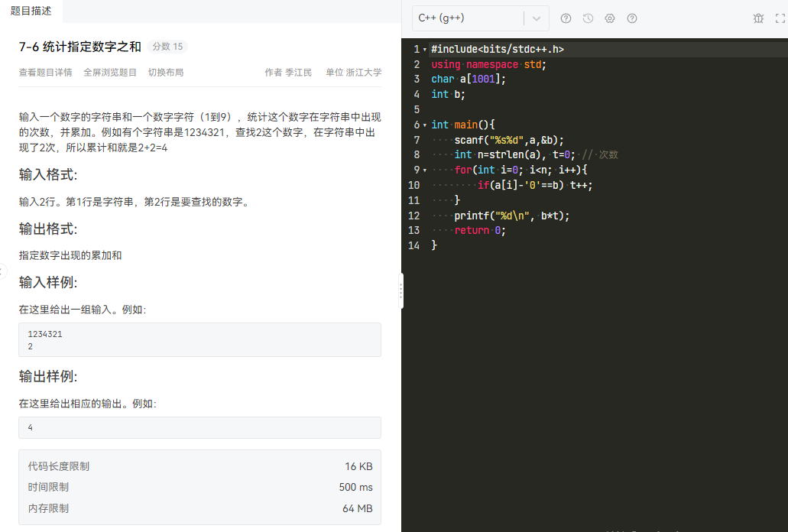788x532 pixels.
Task: Click the 输入格式 heading
Action: [47, 175]
